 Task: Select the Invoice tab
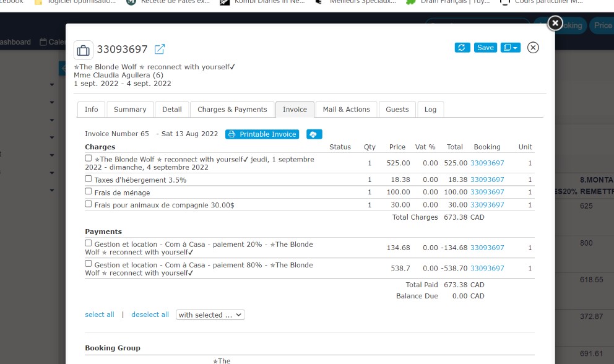(x=295, y=110)
